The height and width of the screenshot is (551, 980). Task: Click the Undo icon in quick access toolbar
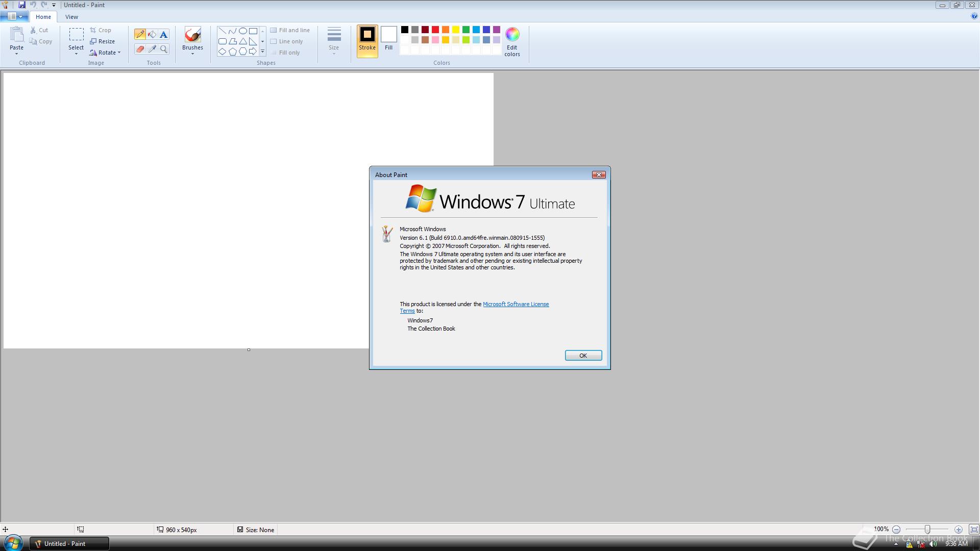click(33, 5)
